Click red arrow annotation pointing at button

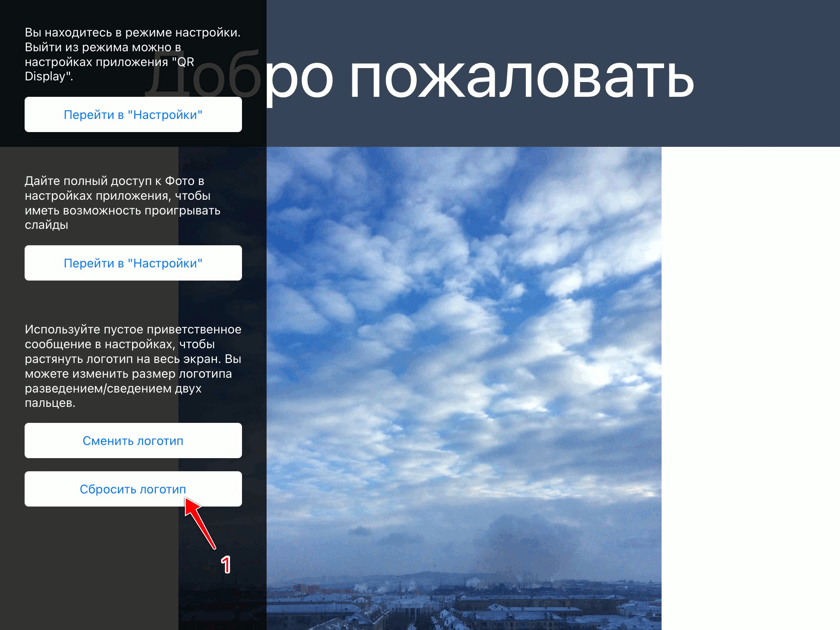tap(200, 523)
